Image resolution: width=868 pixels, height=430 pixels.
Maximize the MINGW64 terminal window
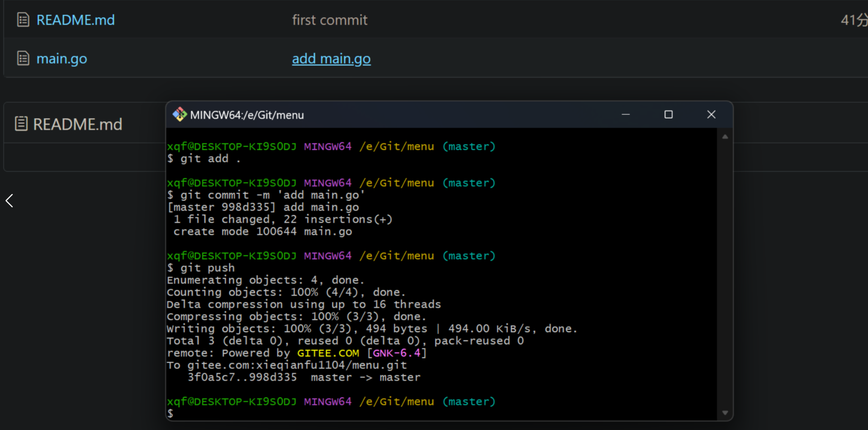668,115
